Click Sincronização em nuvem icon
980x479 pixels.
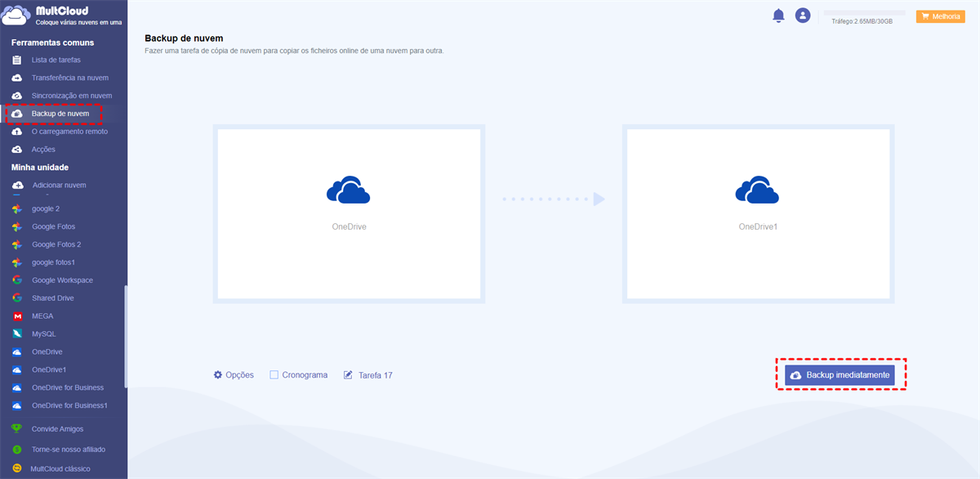click(x=16, y=96)
